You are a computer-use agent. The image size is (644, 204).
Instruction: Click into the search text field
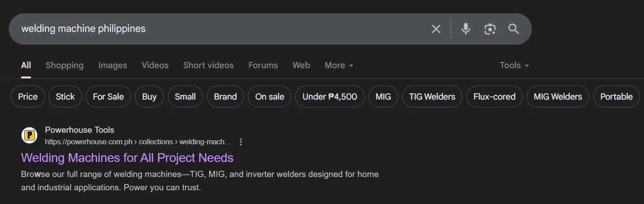(x=221, y=29)
